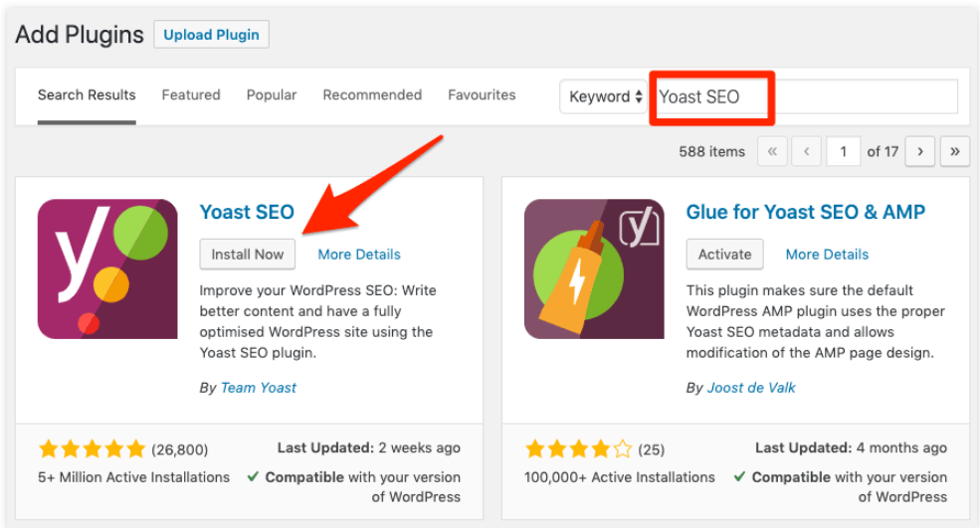Select the Search Results tab

point(87,95)
